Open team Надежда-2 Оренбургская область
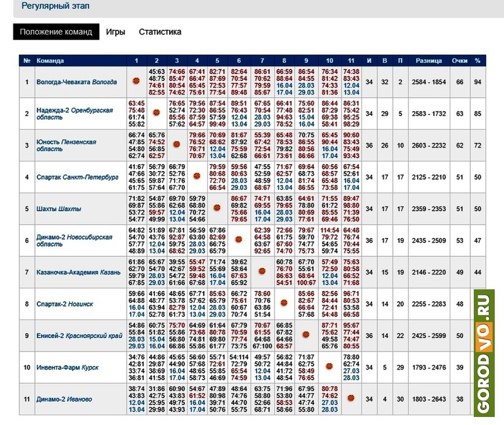Screen dimensions: 504x425 pyautogui.click(x=75, y=113)
